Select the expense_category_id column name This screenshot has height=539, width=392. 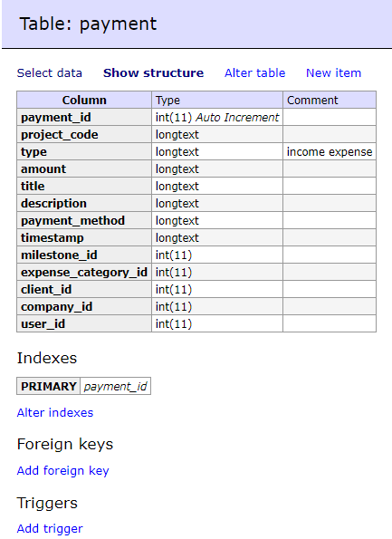[x=84, y=272]
